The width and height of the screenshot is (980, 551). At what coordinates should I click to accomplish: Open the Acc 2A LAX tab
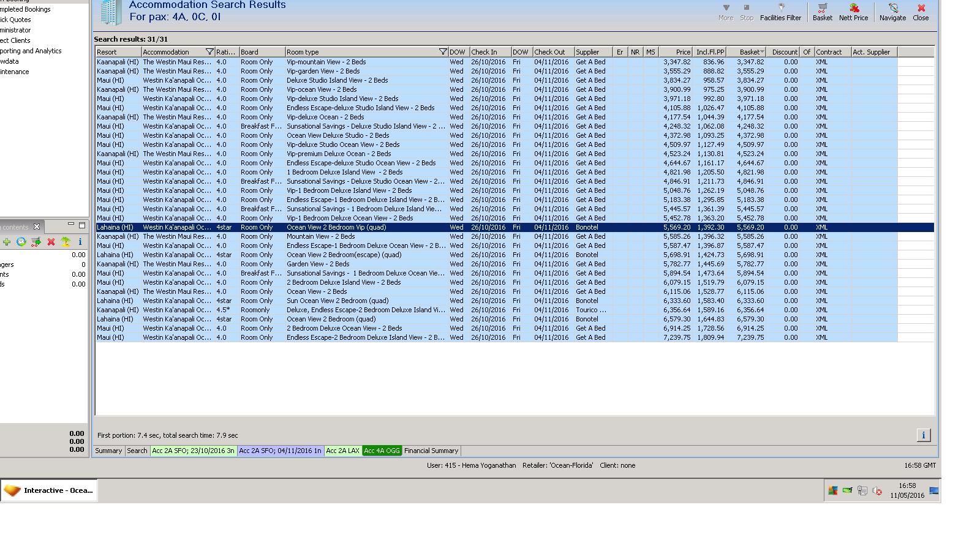click(x=342, y=451)
